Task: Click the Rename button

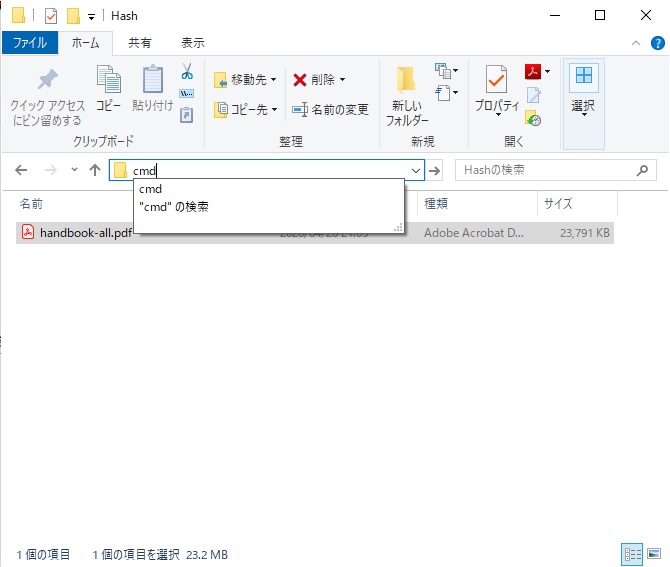Action: (330, 110)
